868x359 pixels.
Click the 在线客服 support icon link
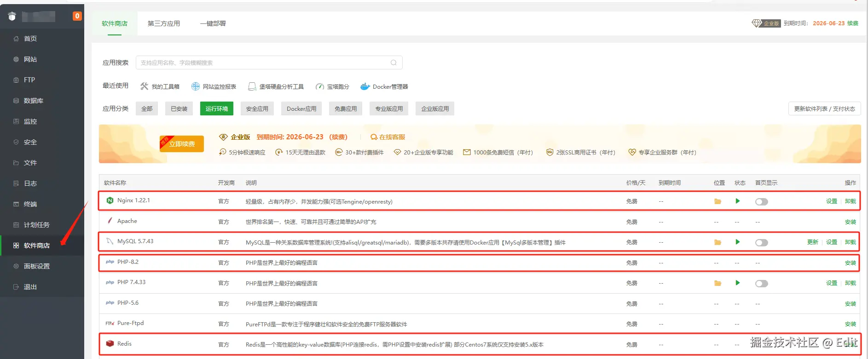[x=388, y=137]
